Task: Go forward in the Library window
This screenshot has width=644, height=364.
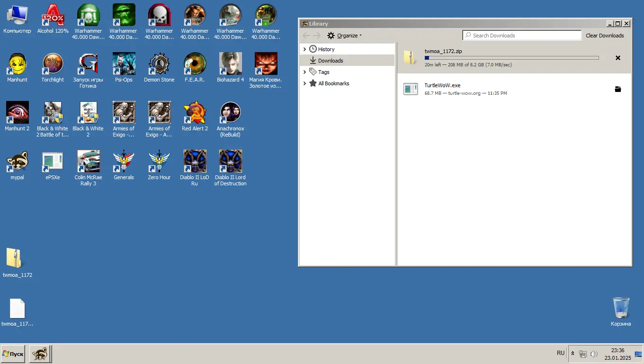Action: 317,36
